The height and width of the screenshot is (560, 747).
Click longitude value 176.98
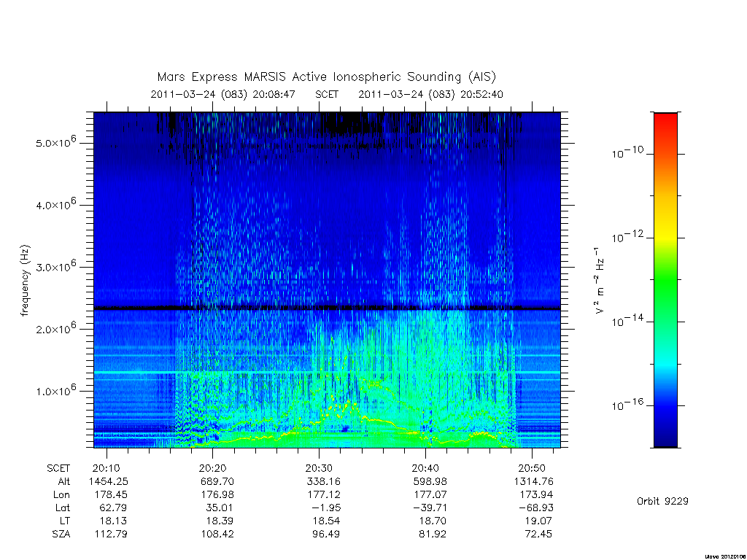(217, 495)
